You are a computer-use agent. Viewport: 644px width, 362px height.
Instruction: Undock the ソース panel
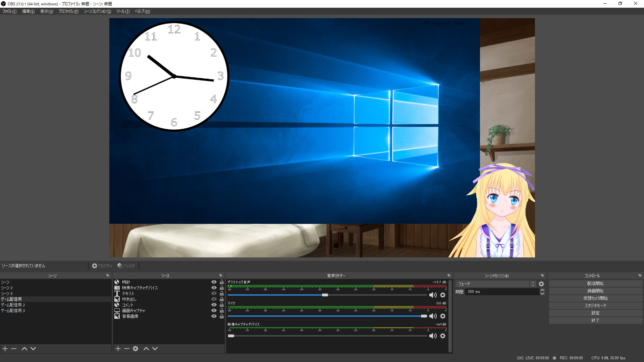click(221, 276)
